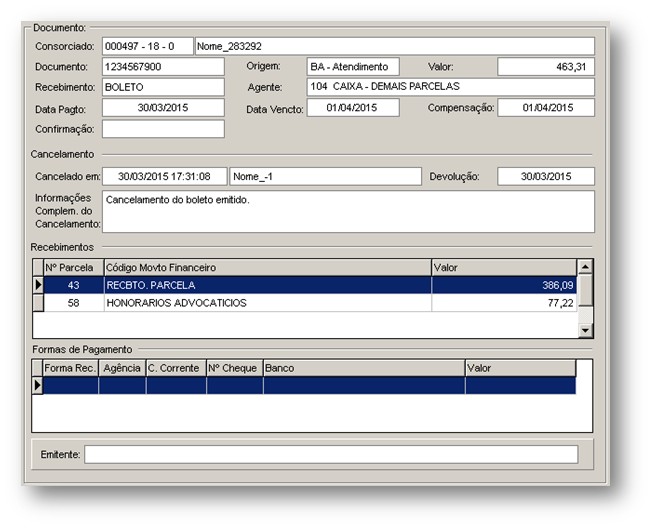
Task: Click the Nome_-1 canceller field
Action: (326, 176)
